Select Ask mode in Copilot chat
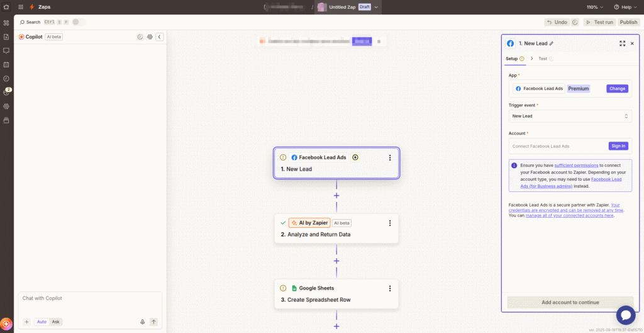Screen dimensions: 644x333 pos(55,322)
